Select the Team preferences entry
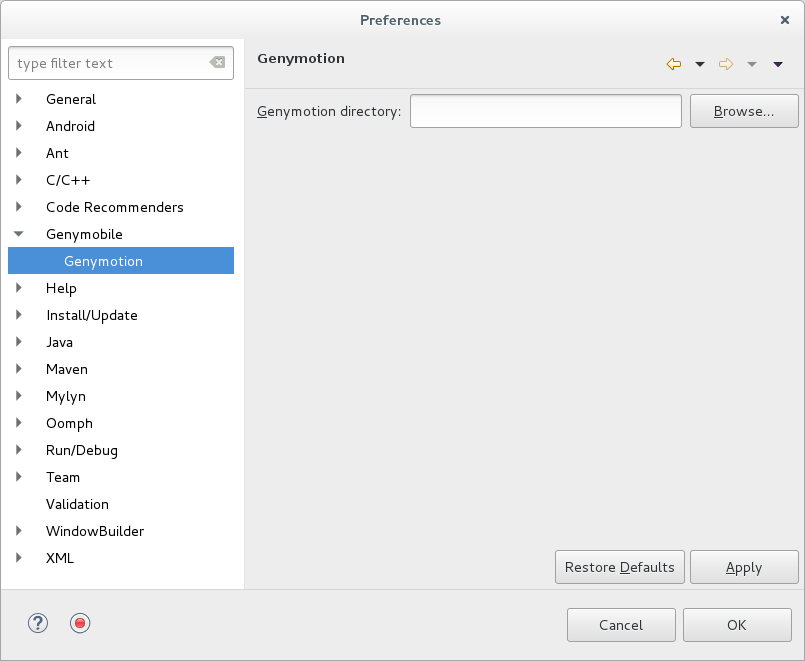This screenshot has width=805, height=661. (63, 477)
